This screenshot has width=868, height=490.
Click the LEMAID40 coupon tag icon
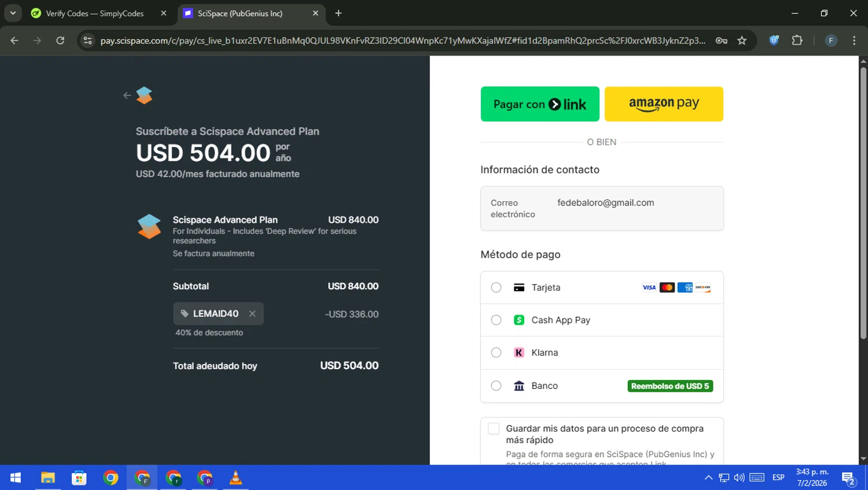pyautogui.click(x=184, y=314)
